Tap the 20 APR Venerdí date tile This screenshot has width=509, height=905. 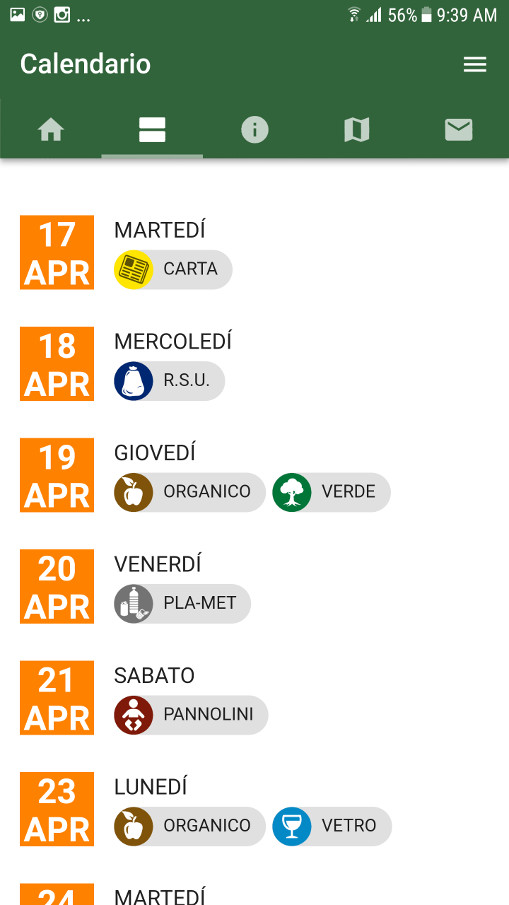click(x=57, y=586)
